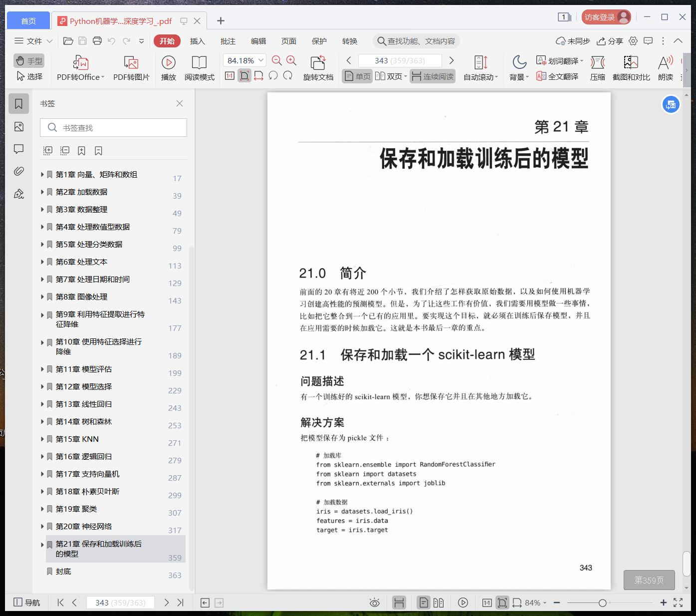Open the 保护 ribbon tab
Screen dimensions: 696x616
click(319, 41)
